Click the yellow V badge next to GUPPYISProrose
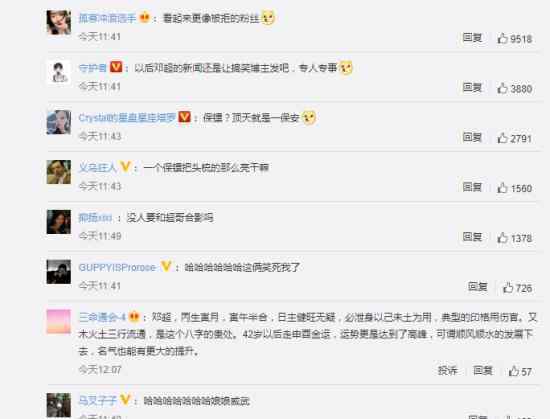The height and width of the screenshot is (419, 550). 166,266
